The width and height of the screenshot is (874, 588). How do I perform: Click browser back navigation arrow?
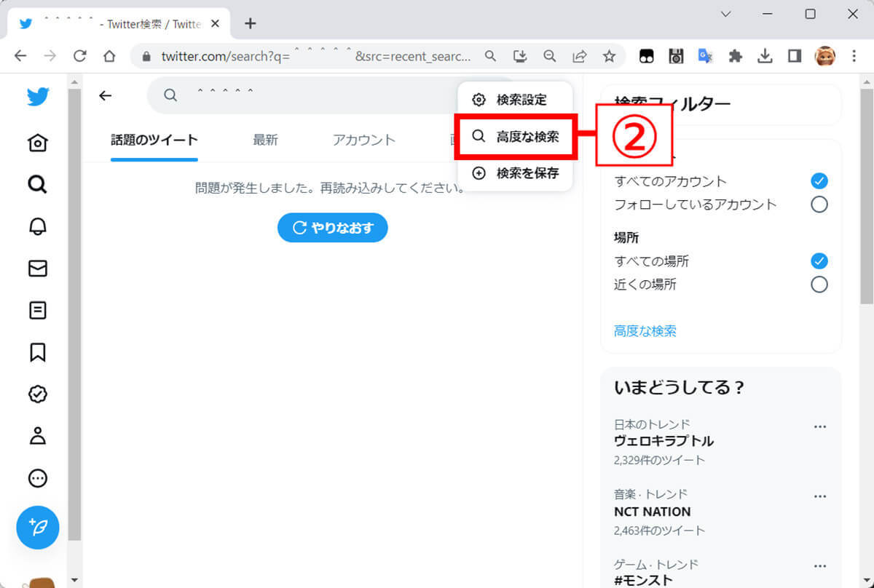[x=20, y=56]
